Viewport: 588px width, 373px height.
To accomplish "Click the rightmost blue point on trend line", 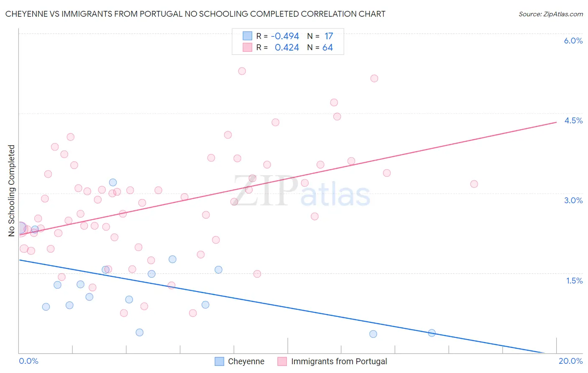I will (x=432, y=333).
